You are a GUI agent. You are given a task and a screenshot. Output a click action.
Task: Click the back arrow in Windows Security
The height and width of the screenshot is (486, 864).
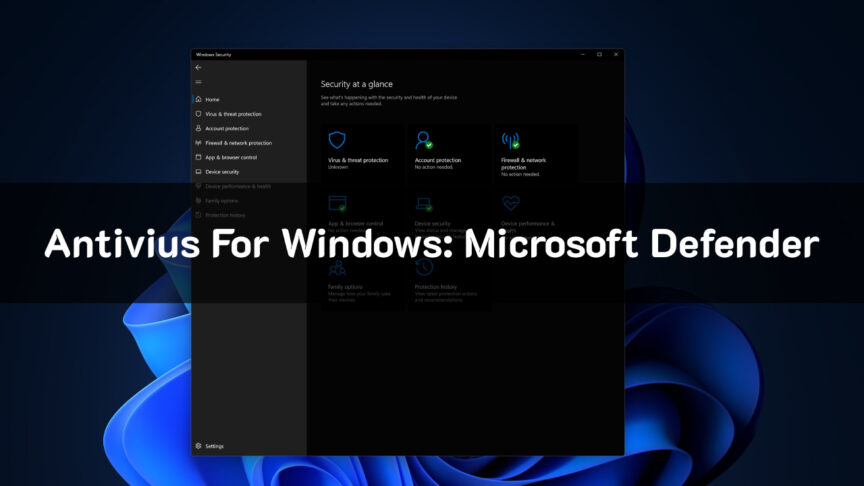click(x=198, y=67)
